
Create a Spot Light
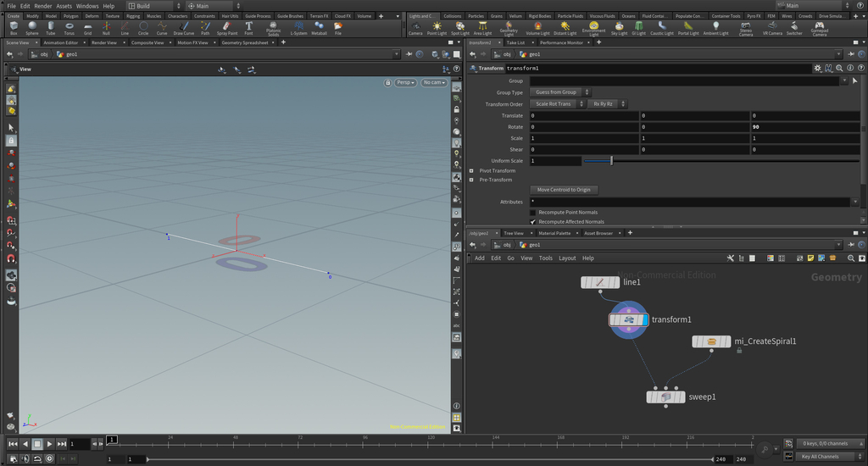(460, 28)
